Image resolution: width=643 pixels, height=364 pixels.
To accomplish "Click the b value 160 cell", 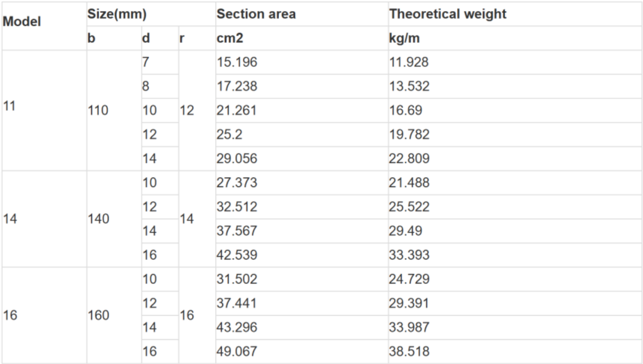I will pos(98,315).
